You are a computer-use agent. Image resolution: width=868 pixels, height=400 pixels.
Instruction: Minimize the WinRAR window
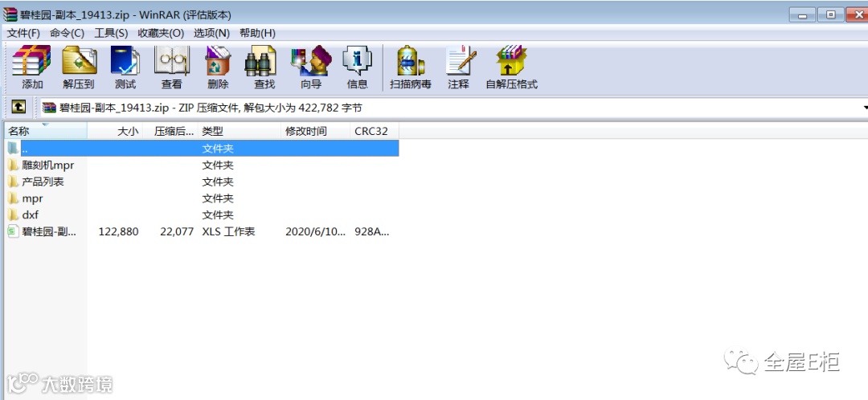tap(803, 15)
